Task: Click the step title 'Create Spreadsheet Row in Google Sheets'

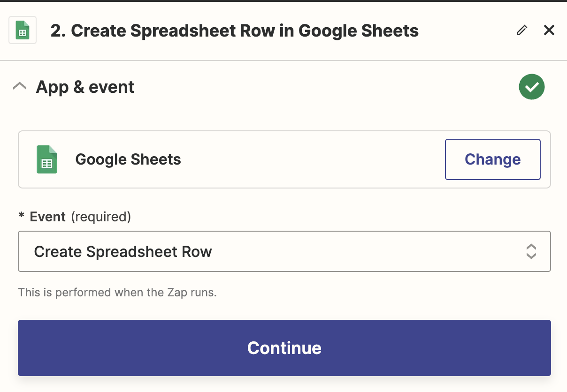Action: [244, 31]
